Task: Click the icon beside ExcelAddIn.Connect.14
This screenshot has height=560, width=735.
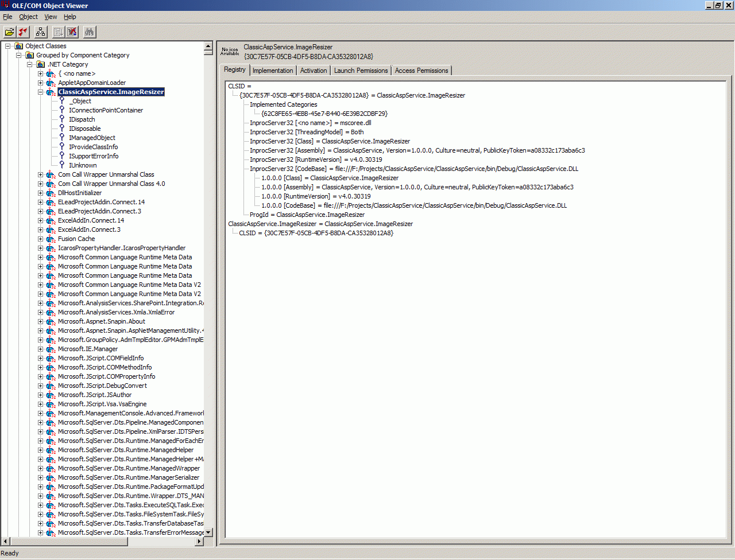Action: [x=51, y=220]
